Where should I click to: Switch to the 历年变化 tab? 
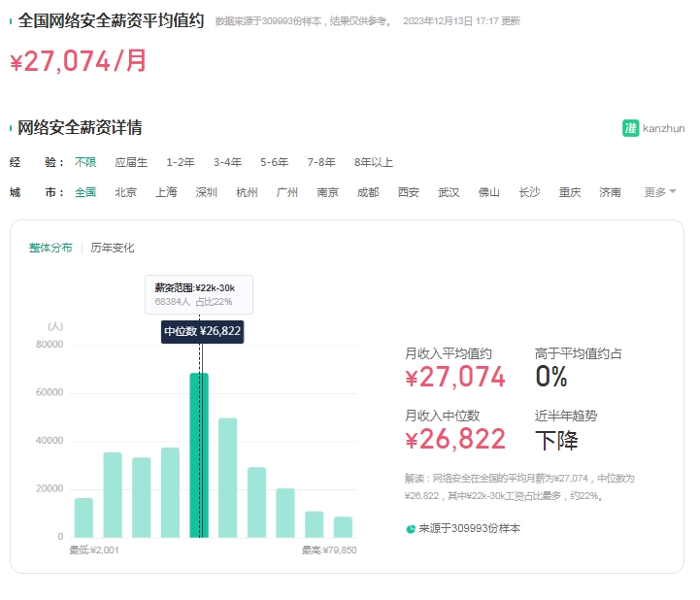(113, 248)
